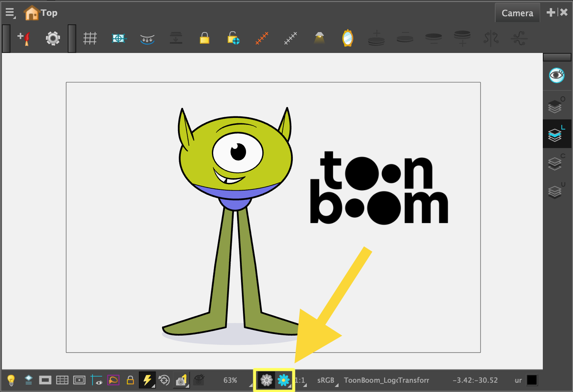This screenshot has width=573, height=392.
Task: Click the add brush icon with plus
Action: point(24,38)
